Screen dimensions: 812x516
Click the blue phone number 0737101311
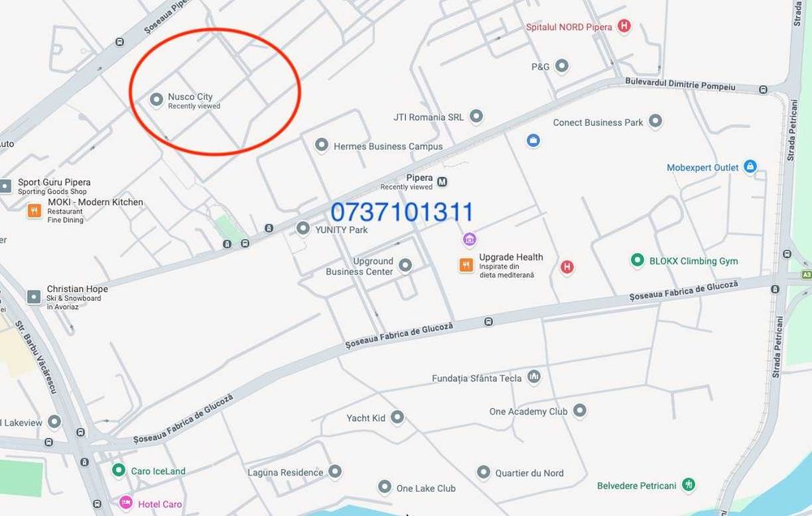pos(402,213)
